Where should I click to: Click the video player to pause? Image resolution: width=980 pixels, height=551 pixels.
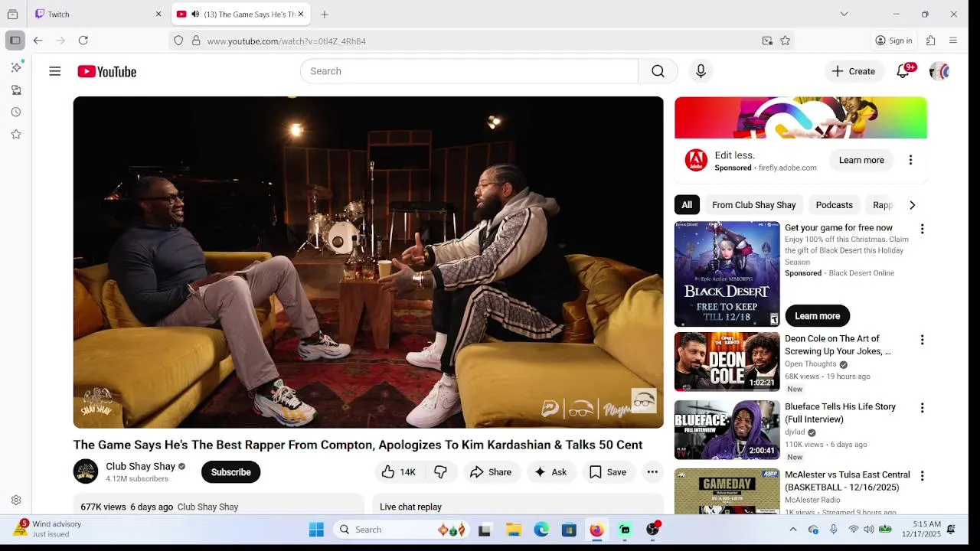click(x=368, y=262)
